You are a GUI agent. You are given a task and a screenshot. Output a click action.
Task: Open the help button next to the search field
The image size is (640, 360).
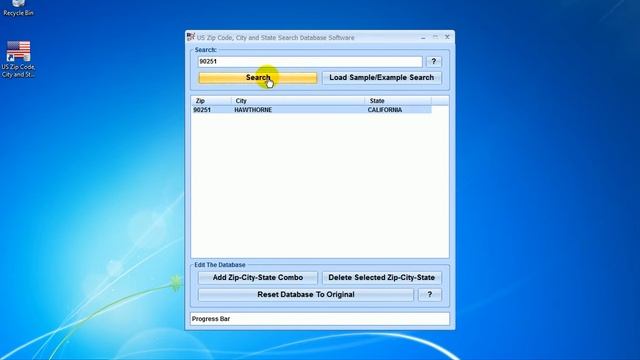433,62
